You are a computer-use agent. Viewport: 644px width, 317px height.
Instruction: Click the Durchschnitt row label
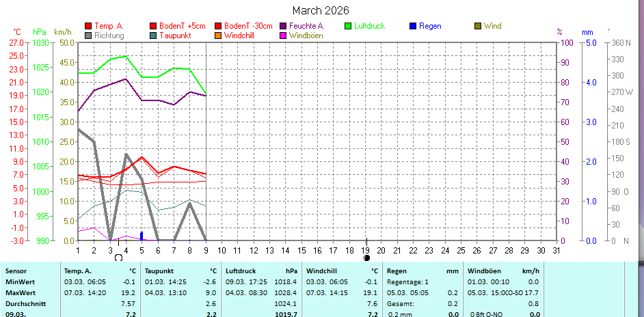coord(26,303)
